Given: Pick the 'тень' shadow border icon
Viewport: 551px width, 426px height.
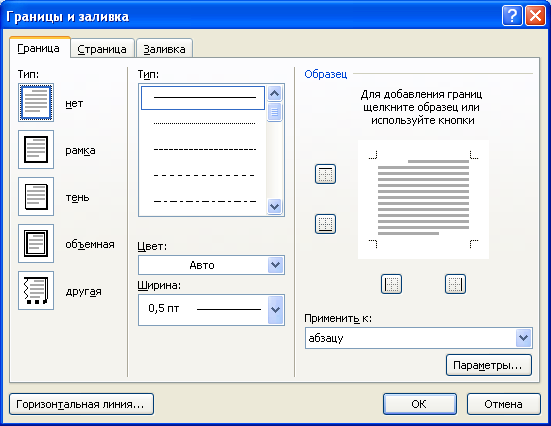Looking at the screenshot, I should click(x=36, y=196).
